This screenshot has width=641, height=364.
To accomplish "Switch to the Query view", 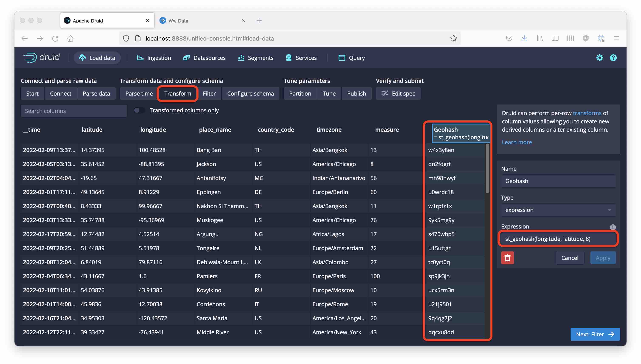I will coord(341,58).
